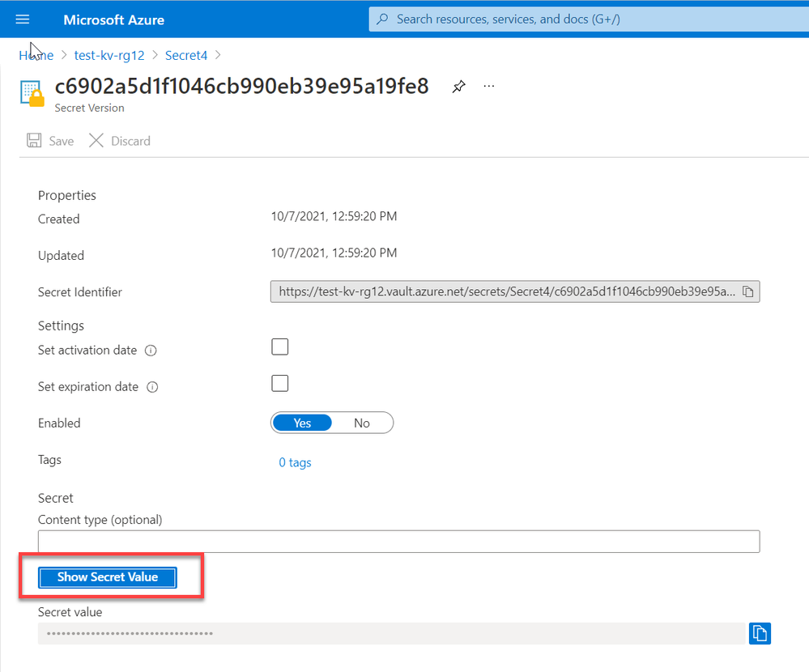Click the secret version lock icon
809x672 pixels.
(x=32, y=93)
